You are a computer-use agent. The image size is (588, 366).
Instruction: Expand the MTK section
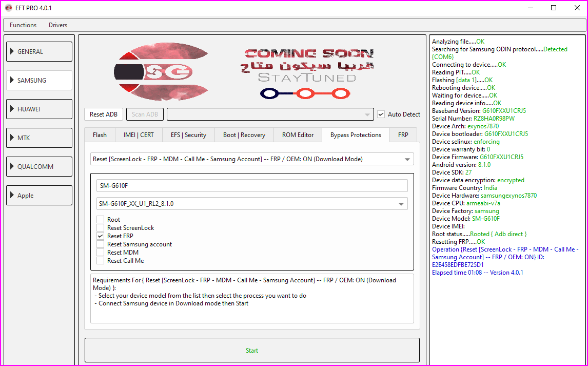39,138
